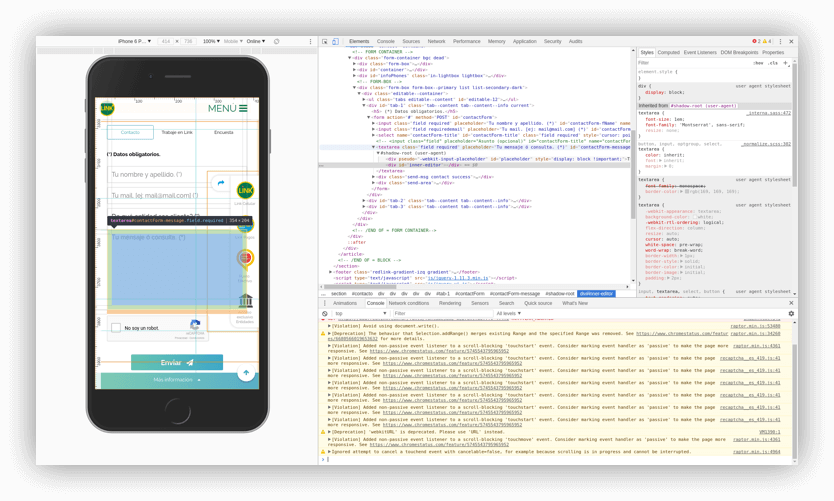This screenshot has width=834, height=501.
Task: Click the inspect element picker icon
Action: pyautogui.click(x=325, y=41)
